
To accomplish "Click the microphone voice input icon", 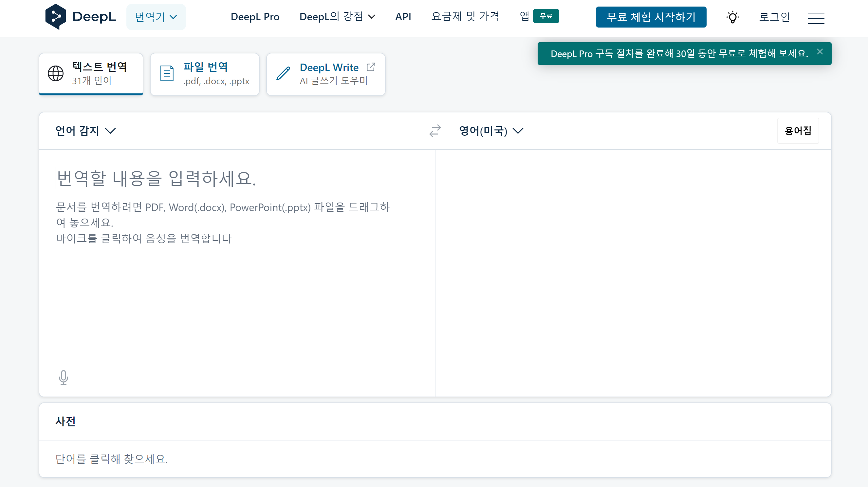I will click(x=63, y=378).
